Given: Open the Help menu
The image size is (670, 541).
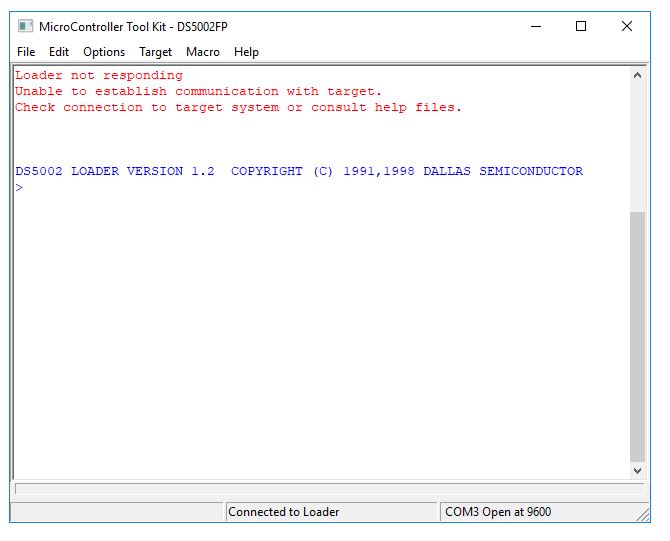Looking at the screenshot, I should click(246, 52).
